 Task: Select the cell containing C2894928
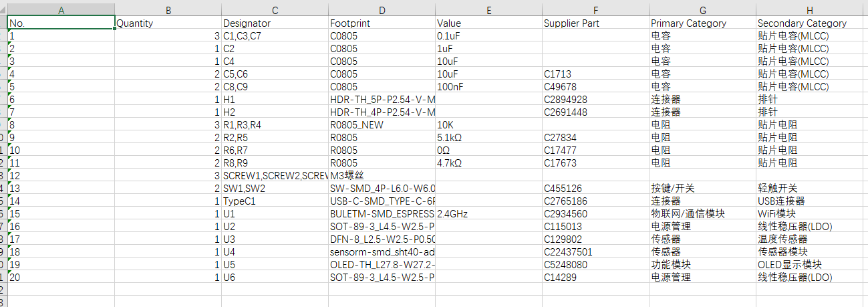click(x=595, y=100)
